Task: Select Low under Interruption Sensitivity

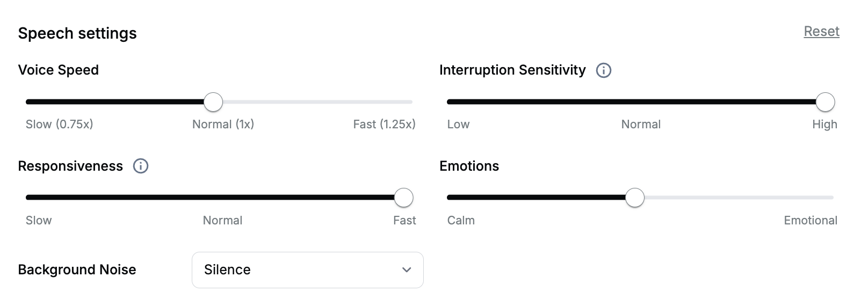Action: [458, 125]
